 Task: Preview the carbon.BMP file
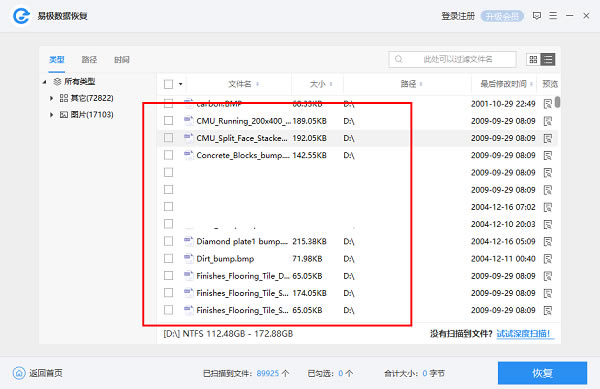(548, 104)
